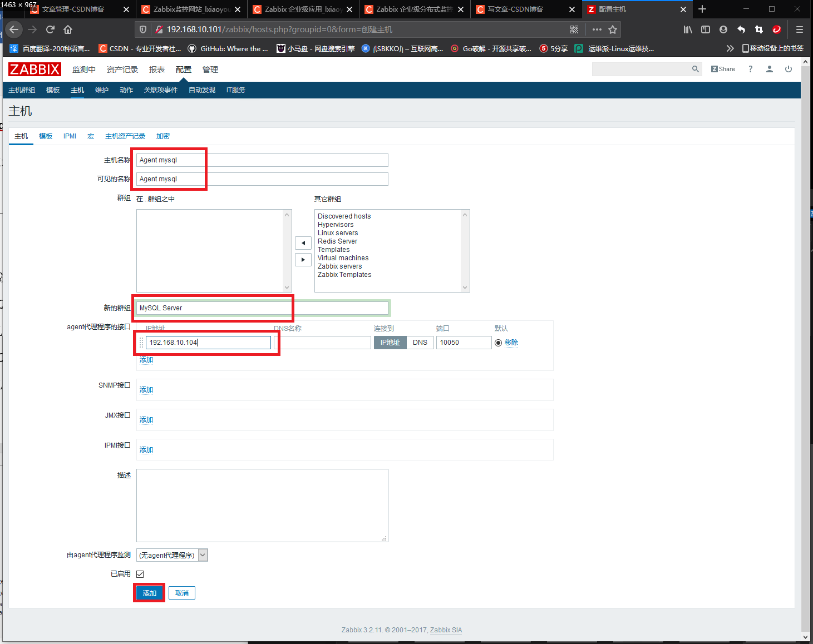Switch to 宏 form tab
This screenshot has width=813, height=644.
pos(91,136)
